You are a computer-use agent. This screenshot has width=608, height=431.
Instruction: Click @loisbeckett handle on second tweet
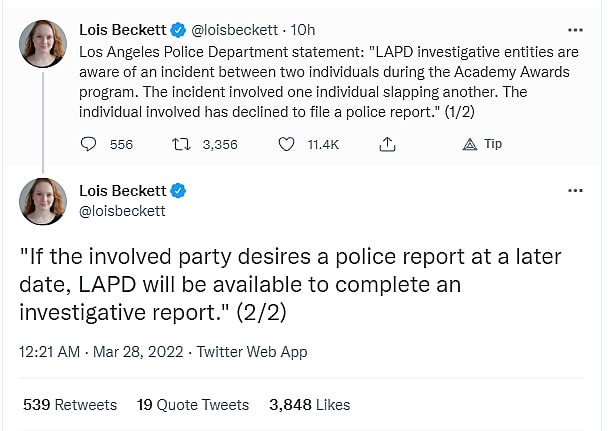point(122,211)
